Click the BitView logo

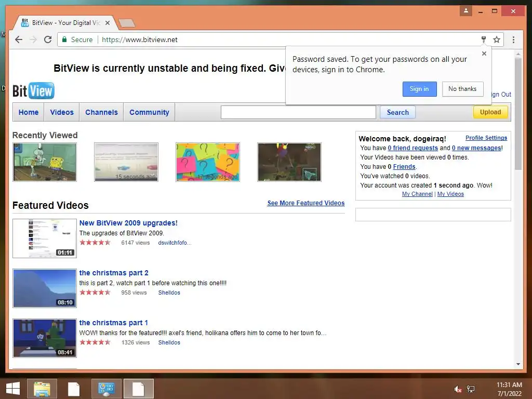tap(33, 90)
